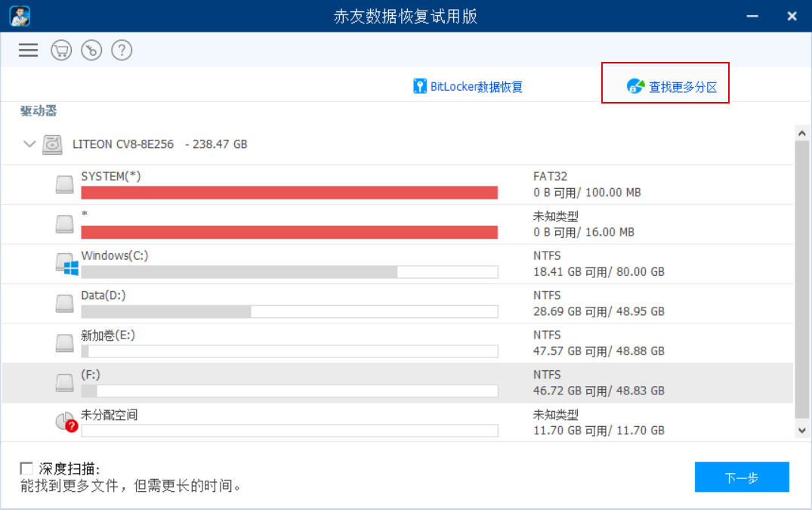Screen dimensions: 812x510
Task: Select the 新加卷(E:) partition
Action: 397,344
